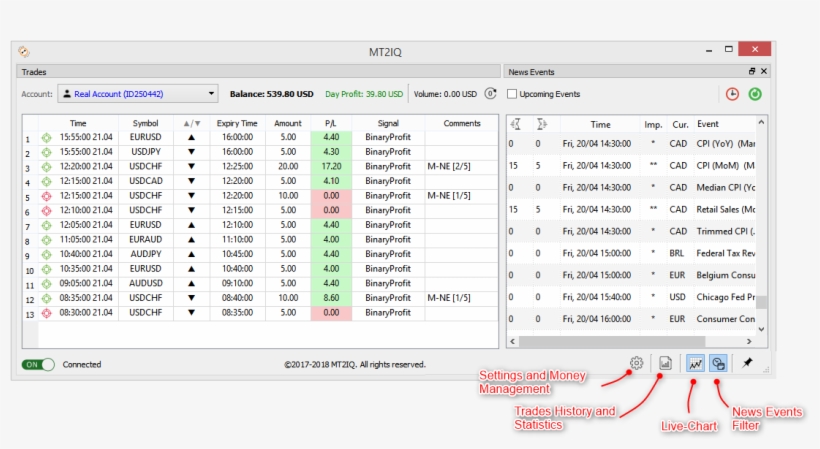Sort by Amount column header
Viewport: 820px width, 449px height.
coord(288,123)
